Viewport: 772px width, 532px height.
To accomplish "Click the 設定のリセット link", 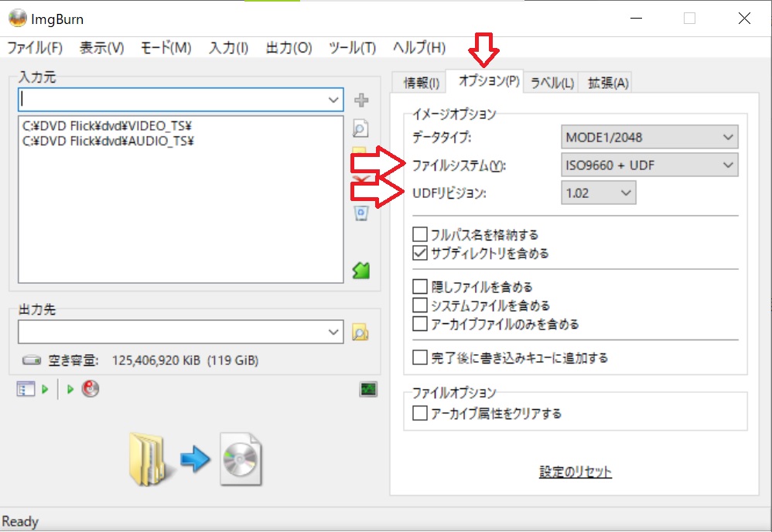I will [576, 472].
